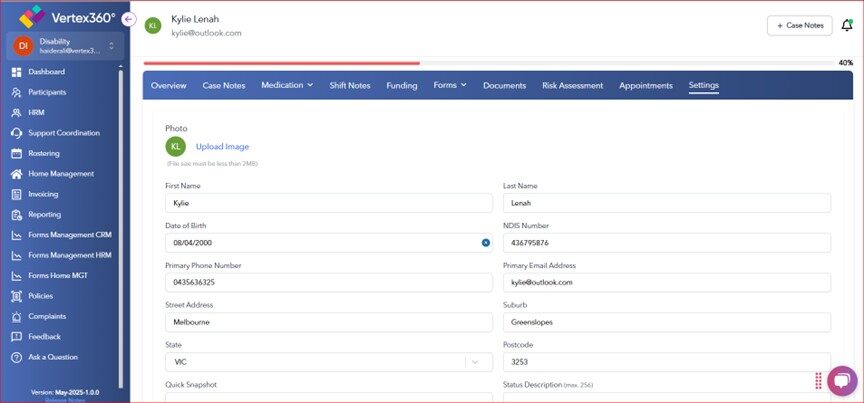Click the Date of Birth field

click(329, 243)
